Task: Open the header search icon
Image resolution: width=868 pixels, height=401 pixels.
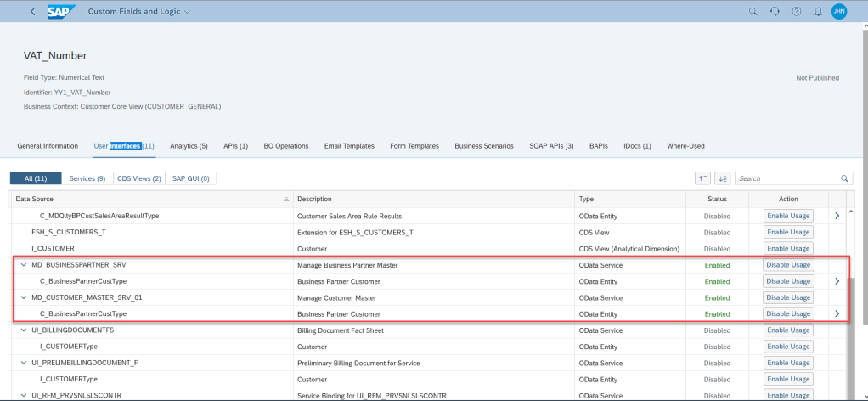Action: [752, 12]
